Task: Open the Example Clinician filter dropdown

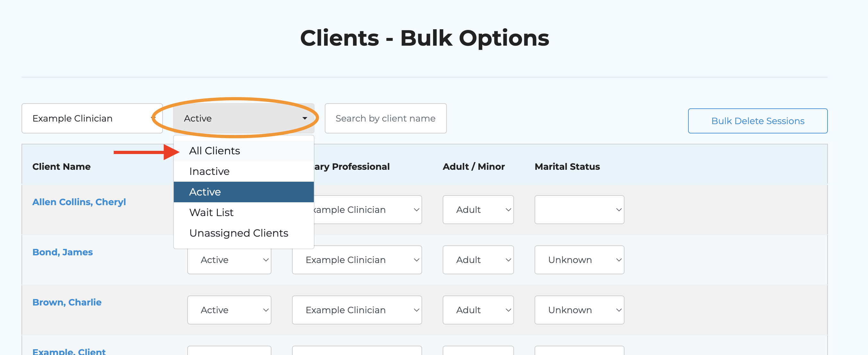Action: click(92, 118)
